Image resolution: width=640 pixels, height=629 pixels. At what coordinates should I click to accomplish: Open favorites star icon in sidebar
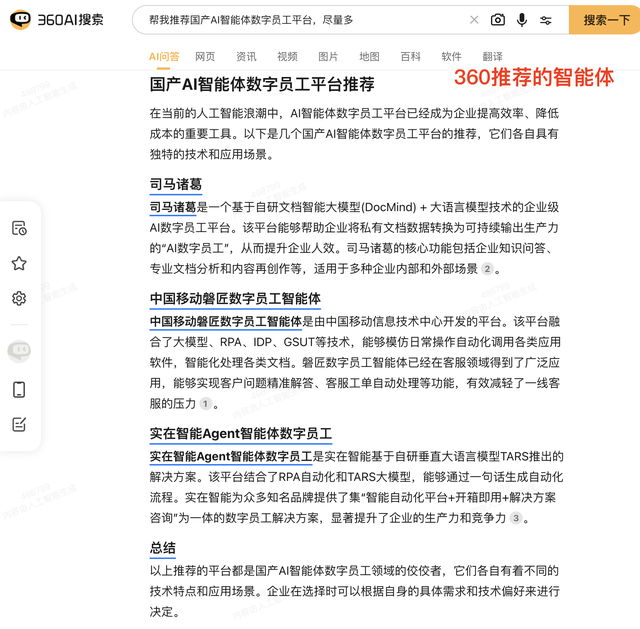coord(19,263)
